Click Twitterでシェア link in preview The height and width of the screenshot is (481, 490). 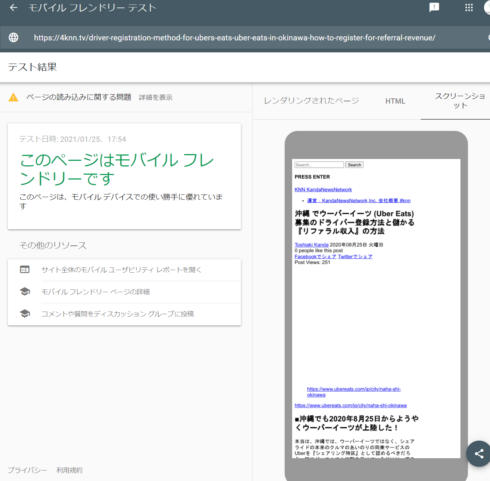click(x=355, y=256)
